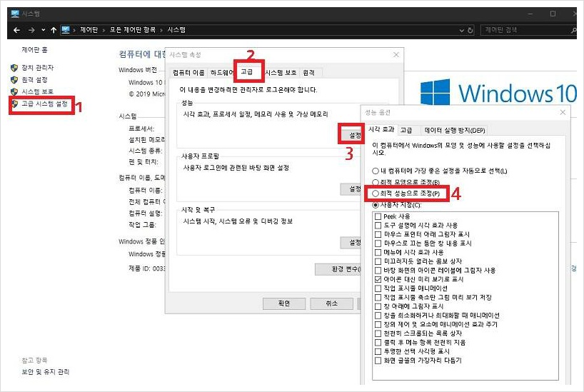Switch to the 하드웨어 tab
Image resolution: width=584 pixels, height=392 pixels.
point(221,73)
